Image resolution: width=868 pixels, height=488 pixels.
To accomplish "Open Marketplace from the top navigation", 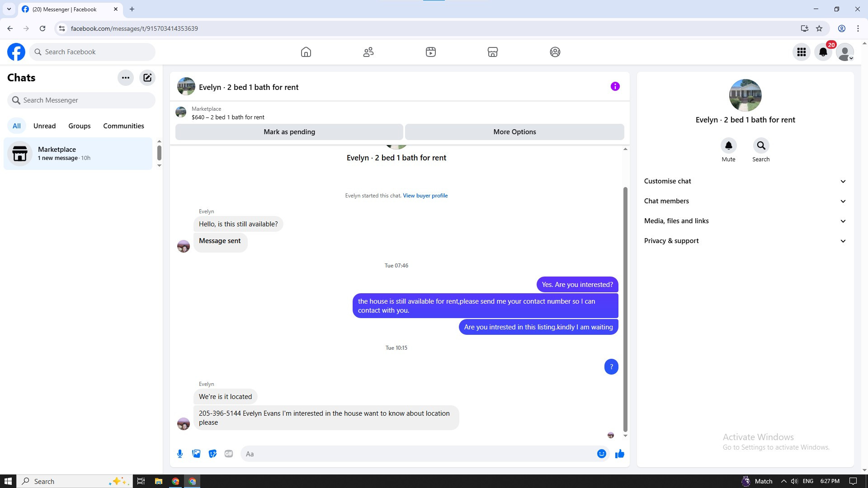I will [x=493, y=52].
